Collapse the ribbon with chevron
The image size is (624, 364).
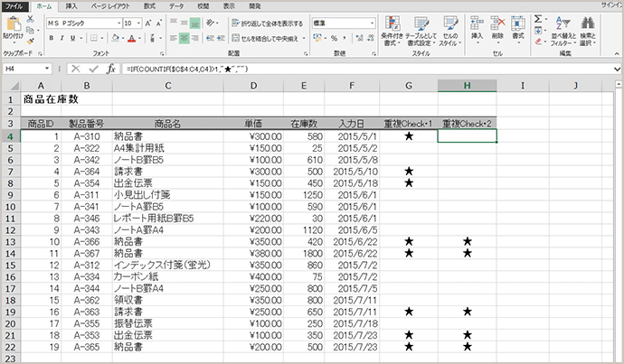click(x=617, y=53)
